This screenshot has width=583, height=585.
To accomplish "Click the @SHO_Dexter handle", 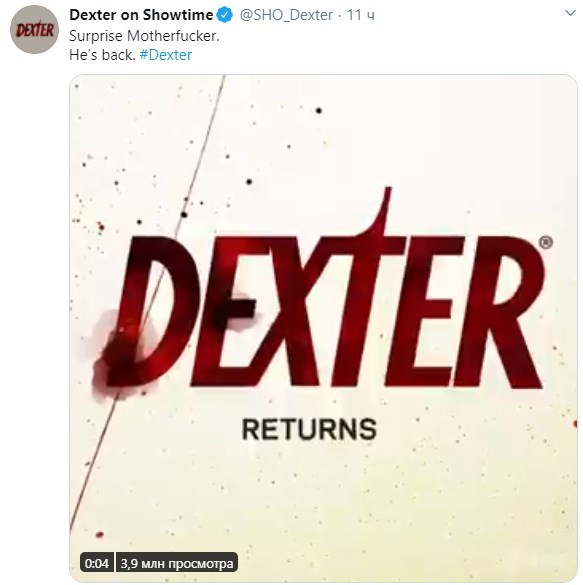I will [x=286, y=15].
